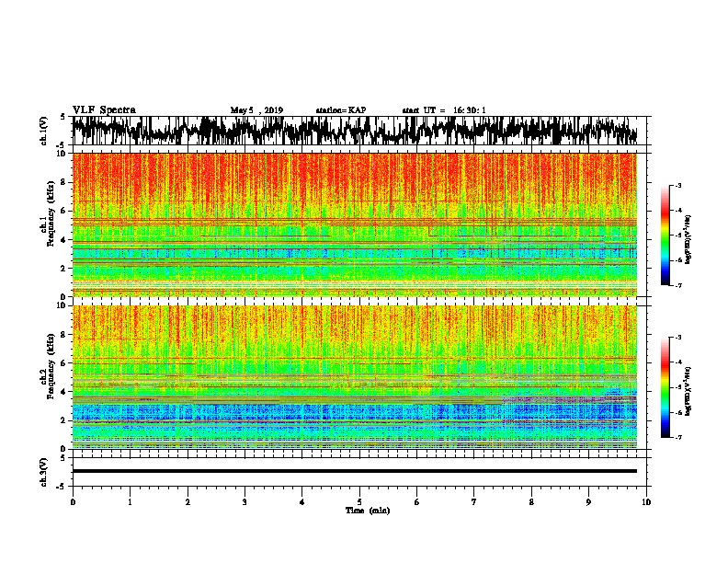Click the "-7" tick on ch.2 colorbar
The height and width of the screenshot is (563, 728).
[x=678, y=437]
